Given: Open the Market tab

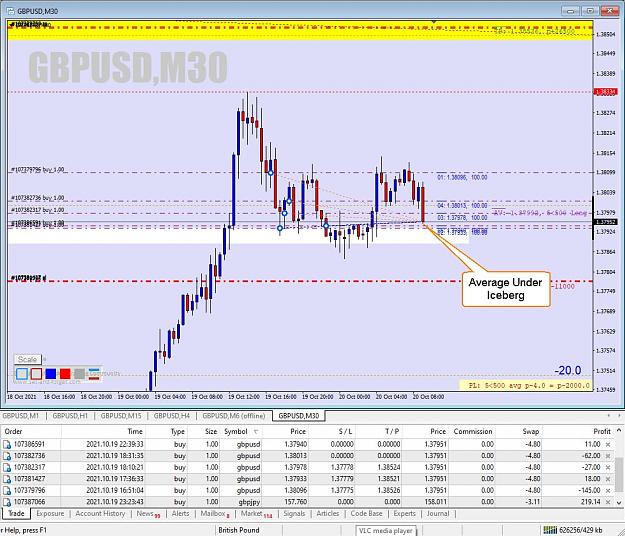Looking at the screenshot, I should (256, 514).
